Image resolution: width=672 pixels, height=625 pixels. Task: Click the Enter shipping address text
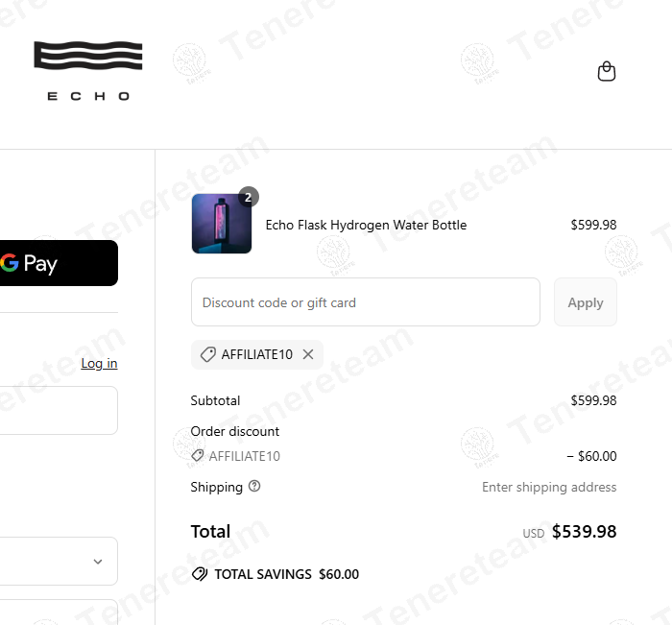(549, 487)
